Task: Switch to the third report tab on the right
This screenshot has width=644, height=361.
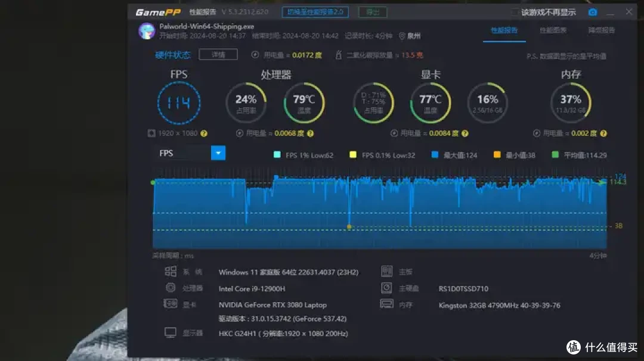Action: click(x=602, y=30)
